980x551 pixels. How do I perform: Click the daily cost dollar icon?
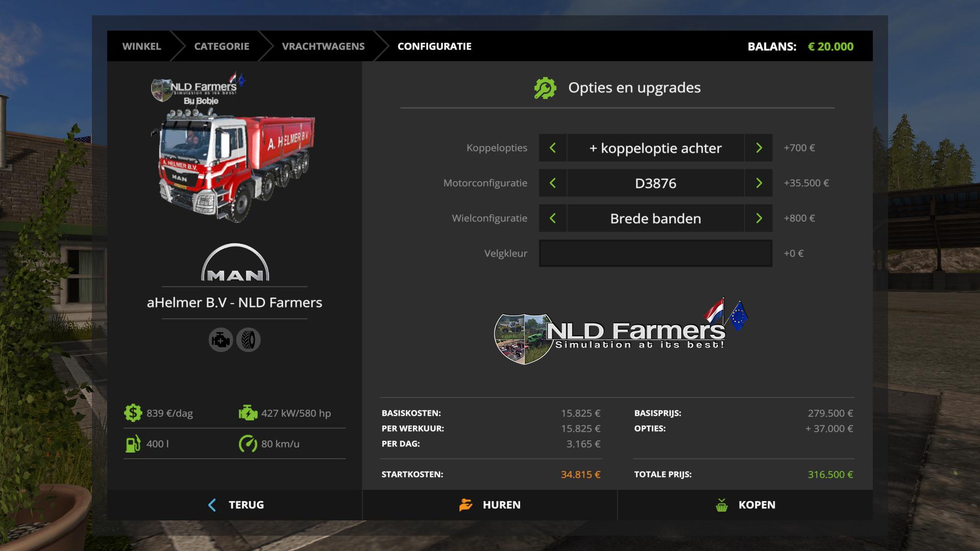click(133, 413)
